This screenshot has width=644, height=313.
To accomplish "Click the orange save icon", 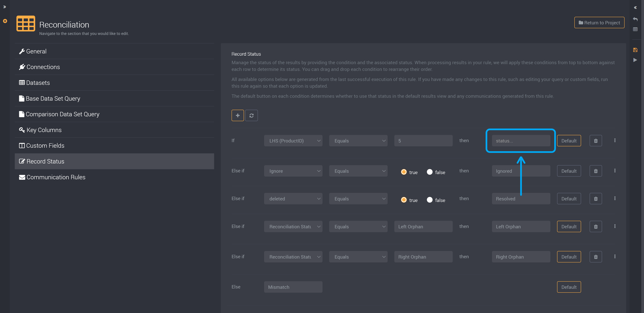I will click(x=635, y=50).
